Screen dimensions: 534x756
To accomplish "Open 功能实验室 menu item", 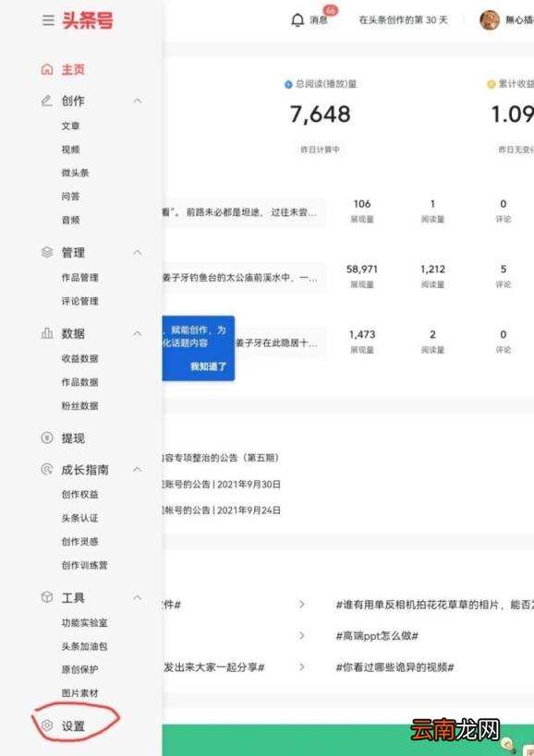I will coord(84,623).
